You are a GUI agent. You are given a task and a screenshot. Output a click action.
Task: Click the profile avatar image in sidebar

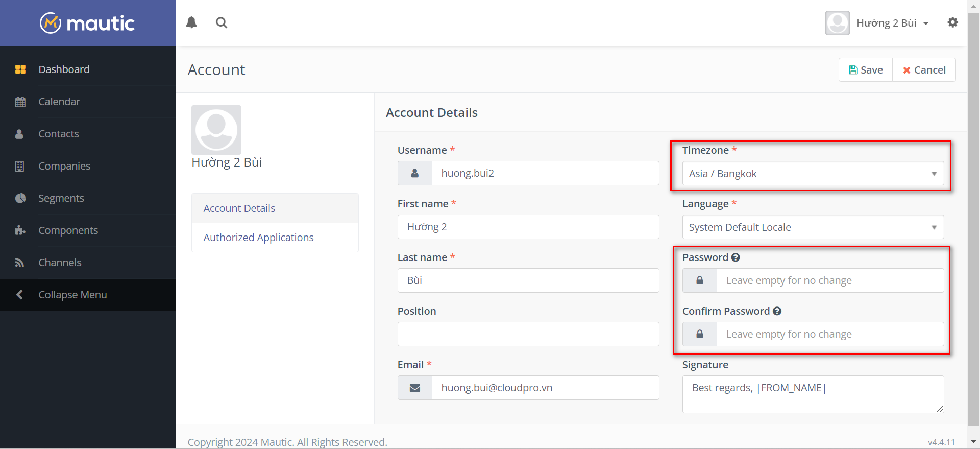pos(216,130)
